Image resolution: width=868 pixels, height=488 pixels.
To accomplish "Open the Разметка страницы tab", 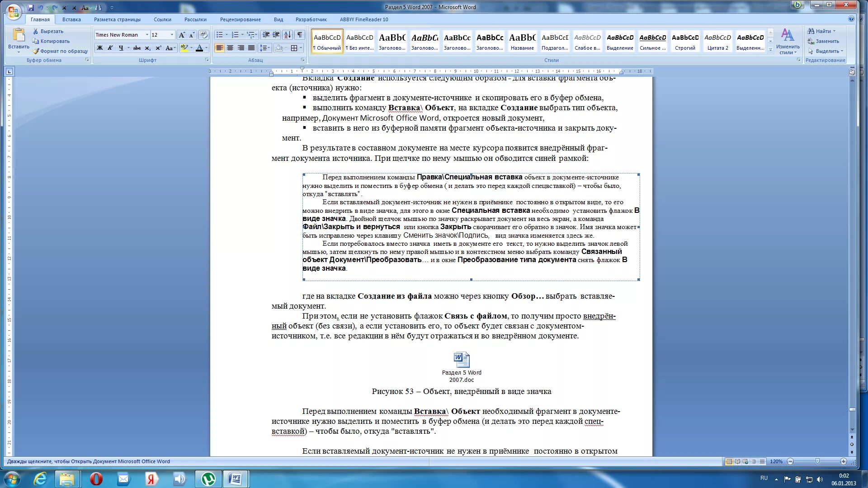I will (117, 19).
